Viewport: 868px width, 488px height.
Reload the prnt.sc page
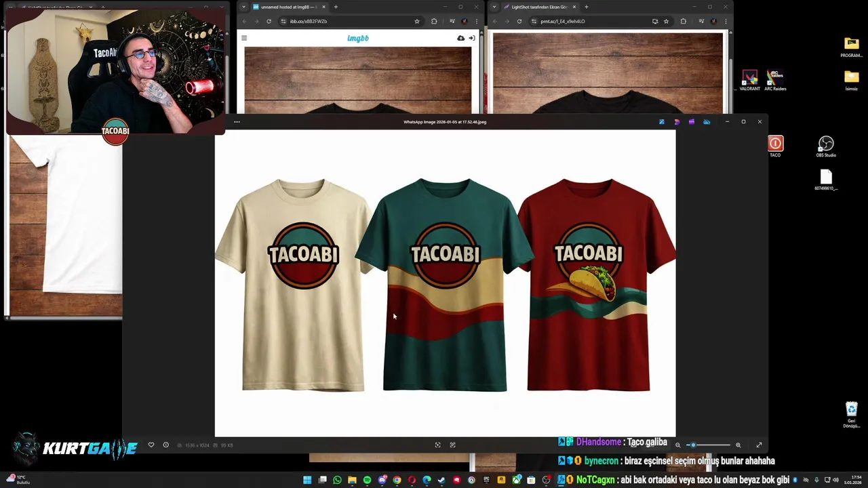(519, 21)
